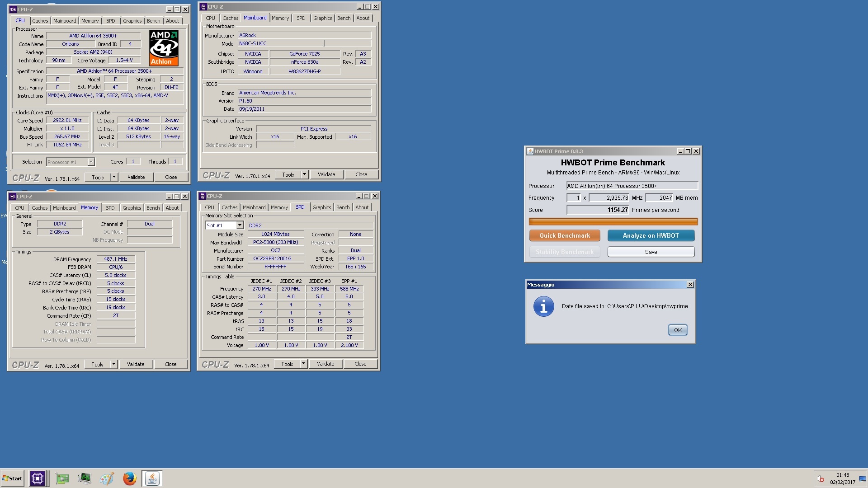
Task: Confirm the message with OK
Action: click(x=678, y=330)
